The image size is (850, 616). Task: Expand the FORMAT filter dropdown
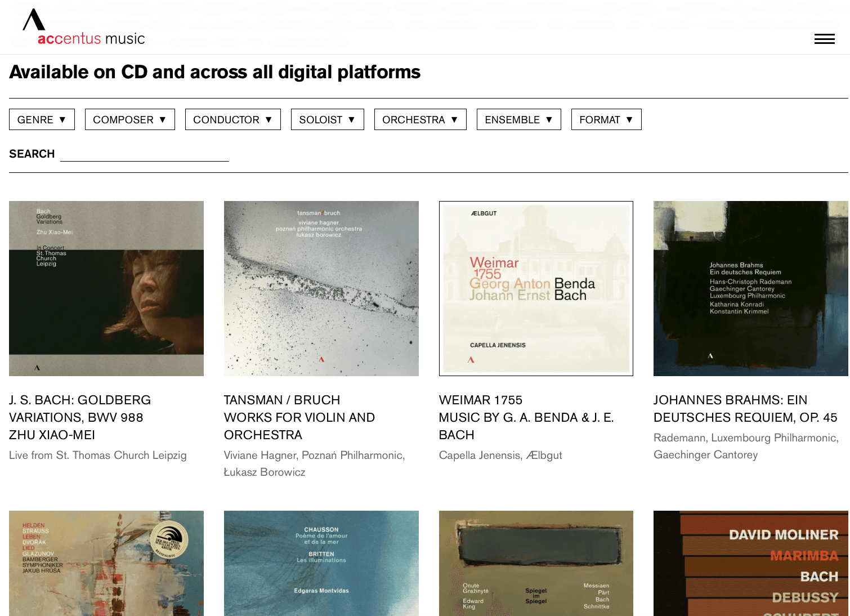coord(606,119)
